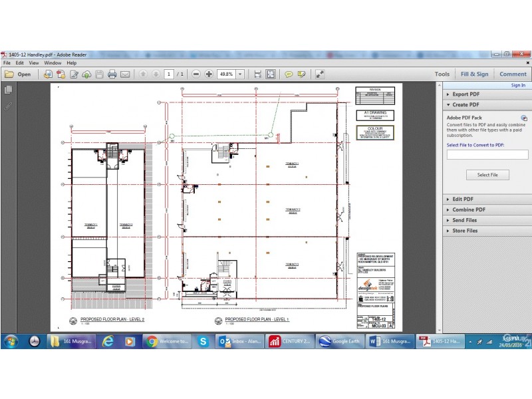Click the fit one full page icon
This screenshot has height=399, width=532.
click(x=271, y=74)
